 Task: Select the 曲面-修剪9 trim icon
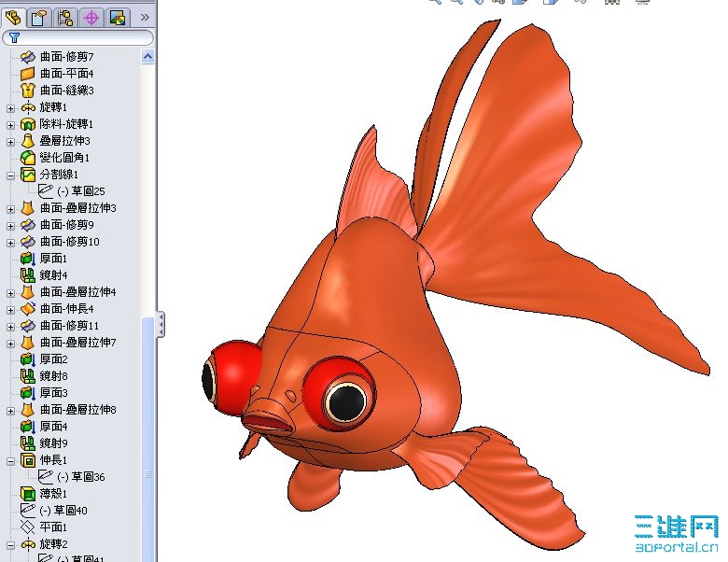pos(28,225)
